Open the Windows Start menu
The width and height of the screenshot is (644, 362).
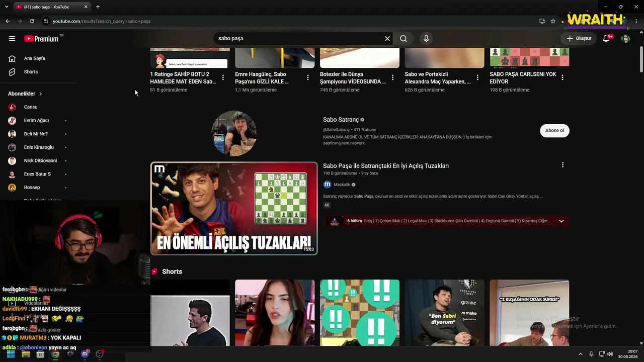[x=11, y=354]
